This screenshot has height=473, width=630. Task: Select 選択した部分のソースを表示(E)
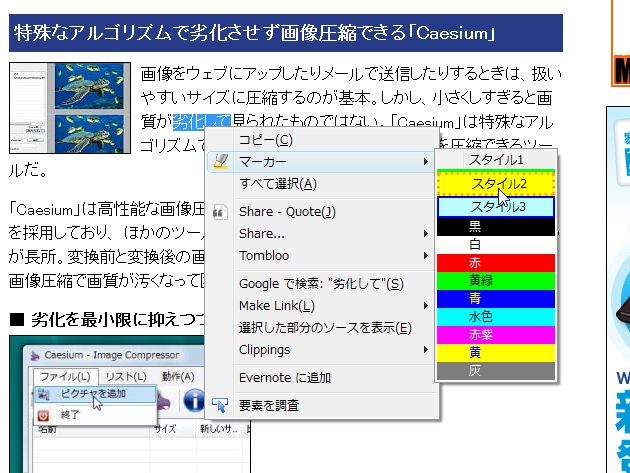click(321, 328)
